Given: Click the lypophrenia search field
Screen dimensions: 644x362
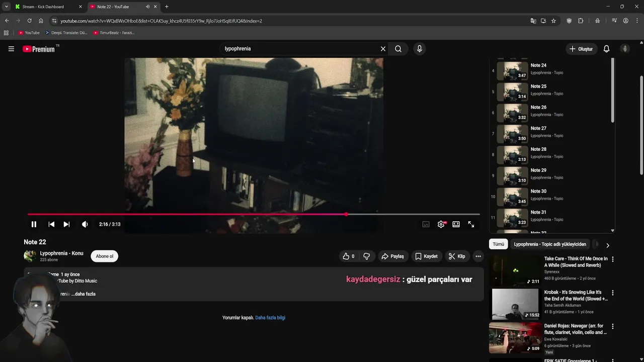Looking at the screenshot, I should point(299,49).
